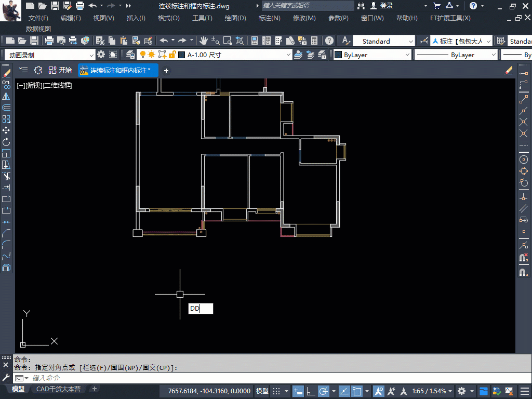The image size is (532, 399).
Task: Switch to the CAD干货大本营 layout tab
Action: click(x=58, y=389)
